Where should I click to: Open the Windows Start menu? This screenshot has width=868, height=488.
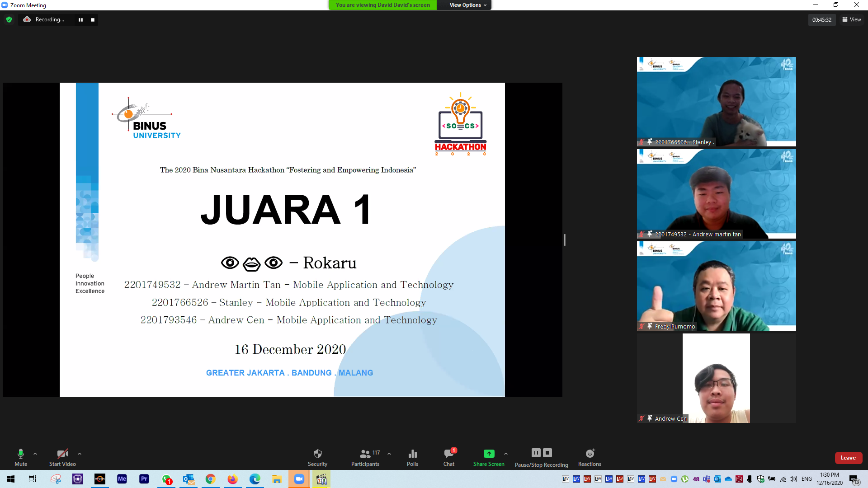(x=11, y=479)
